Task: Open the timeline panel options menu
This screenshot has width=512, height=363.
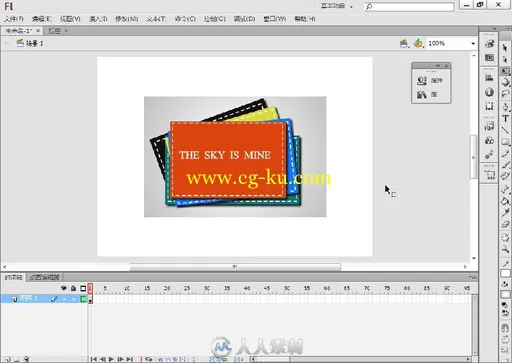Action: (x=473, y=277)
